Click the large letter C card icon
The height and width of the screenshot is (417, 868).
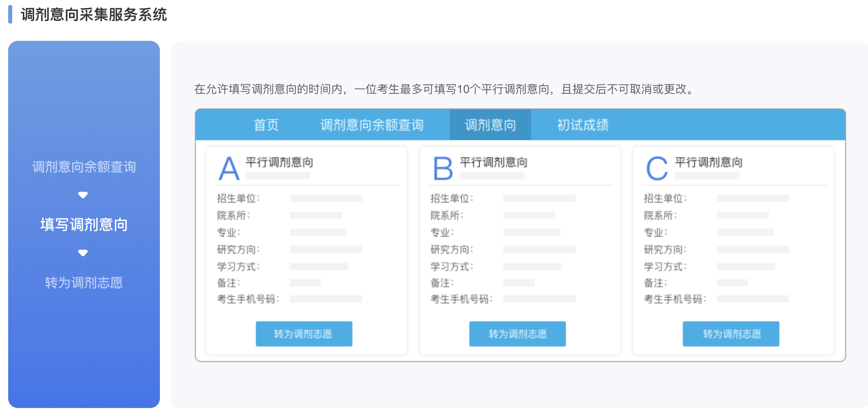(x=657, y=169)
